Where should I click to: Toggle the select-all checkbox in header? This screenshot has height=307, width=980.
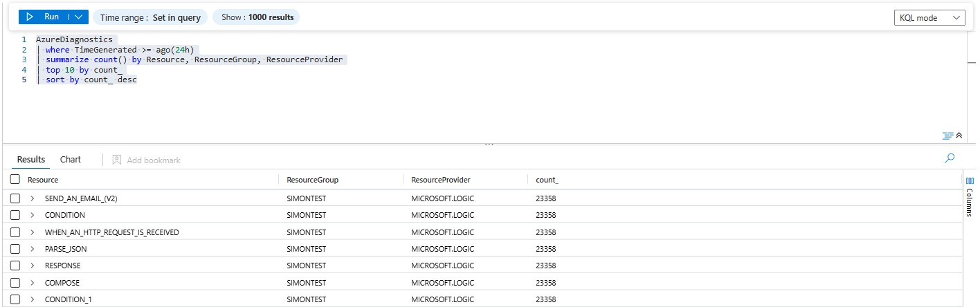[x=15, y=180]
